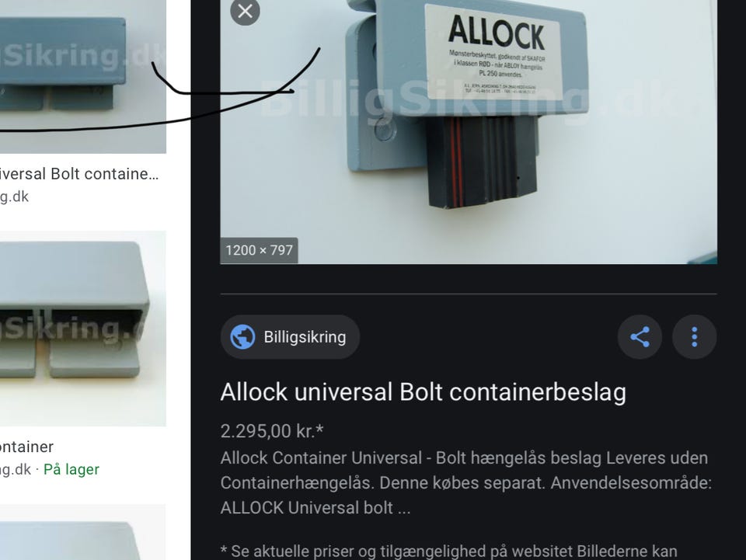Select the middle gray bracket thumbnail
The height and width of the screenshot is (560, 746).
coord(83,329)
